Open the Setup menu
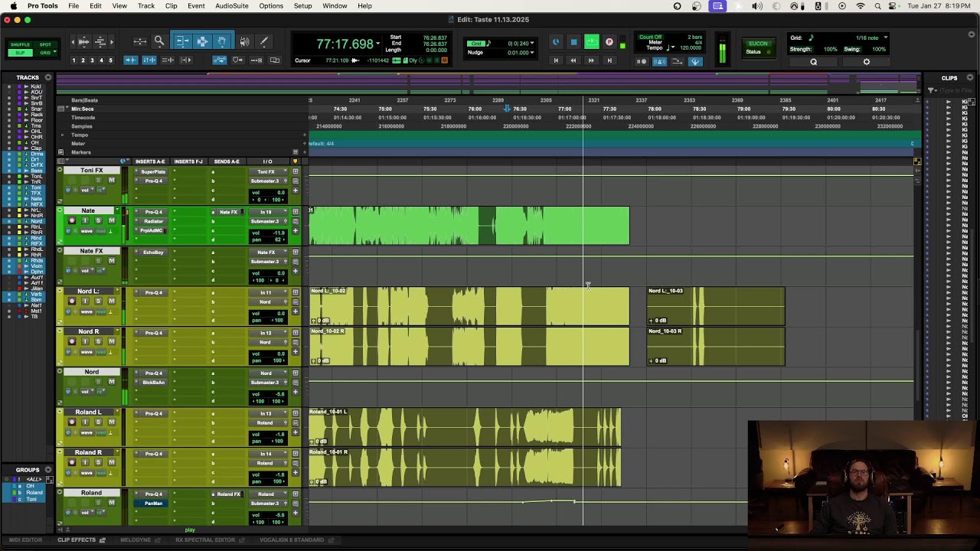The image size is (980, 551). click(x=302, y=6)
